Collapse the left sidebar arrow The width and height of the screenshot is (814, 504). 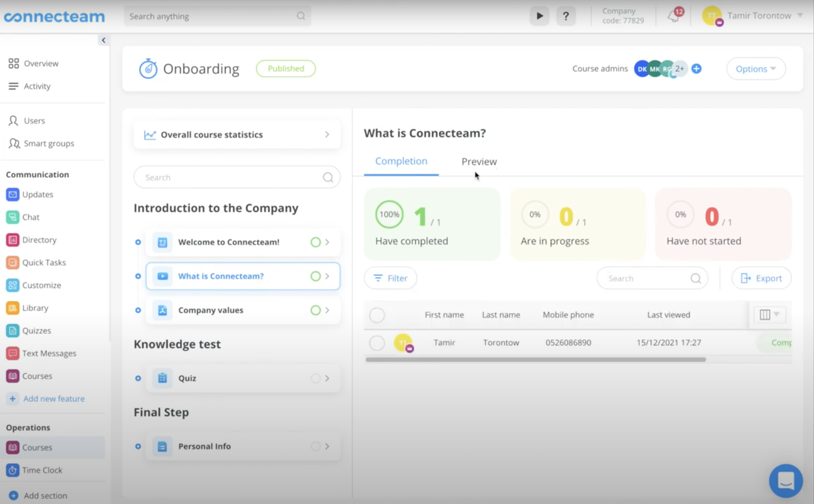[103, 40]
